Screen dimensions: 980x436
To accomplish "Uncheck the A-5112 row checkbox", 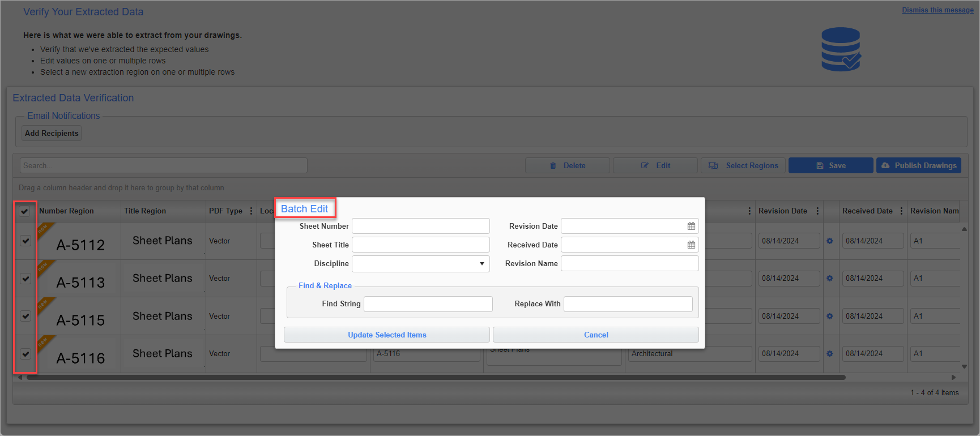I will click(25, 241).
